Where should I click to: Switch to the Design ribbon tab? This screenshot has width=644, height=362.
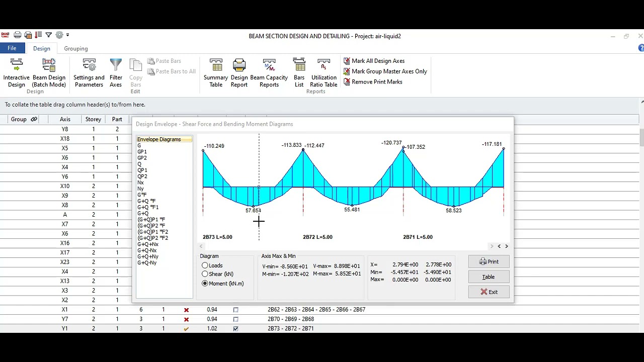pyautogui.click(x=42, y=49)
